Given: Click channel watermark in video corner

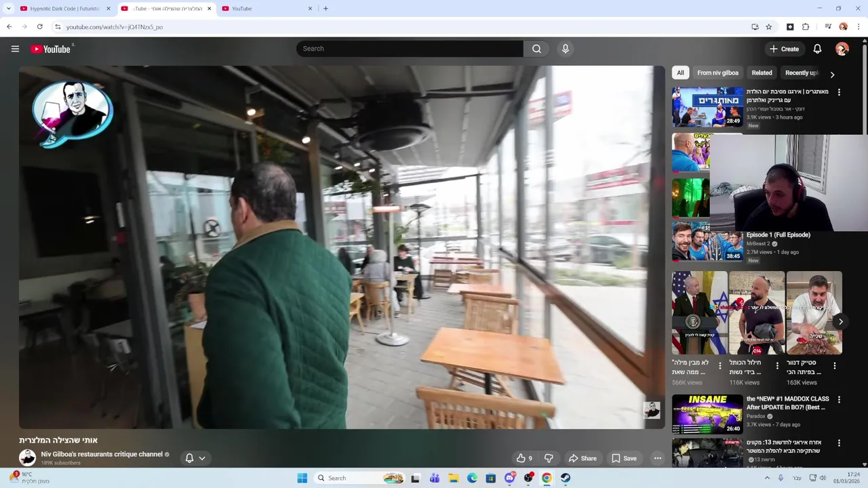Looking at the screenshot, I should pyautogui.click(x=652, y=410).
